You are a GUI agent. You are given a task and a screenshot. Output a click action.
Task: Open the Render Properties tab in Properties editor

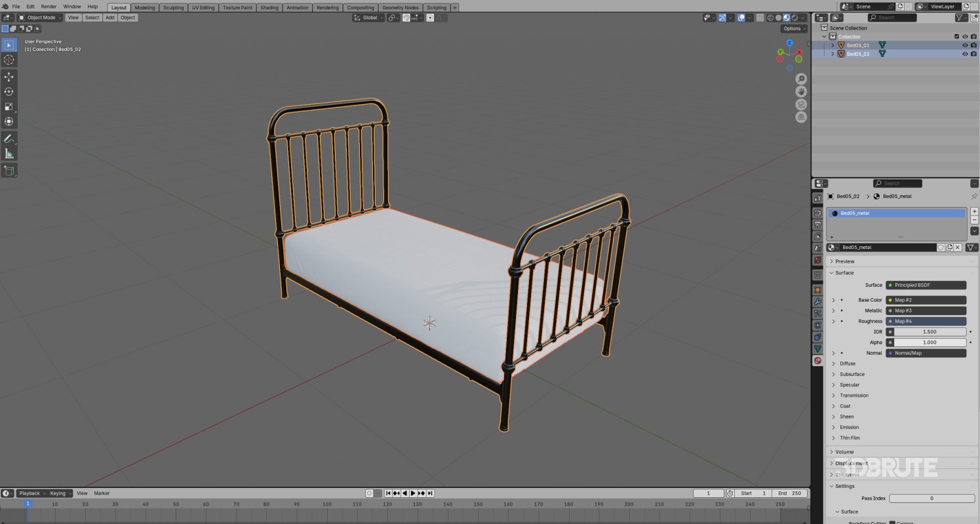[819, 212]
